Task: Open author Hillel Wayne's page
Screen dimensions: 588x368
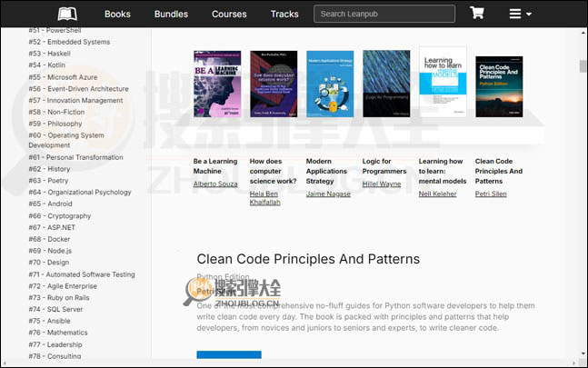Action: 382,184
